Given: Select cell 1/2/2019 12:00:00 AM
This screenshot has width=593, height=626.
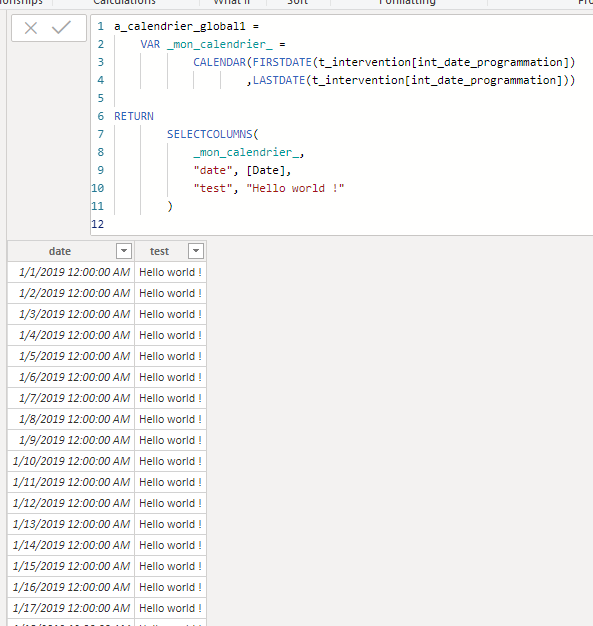Looking at the screenshot, I should [71, 293].
